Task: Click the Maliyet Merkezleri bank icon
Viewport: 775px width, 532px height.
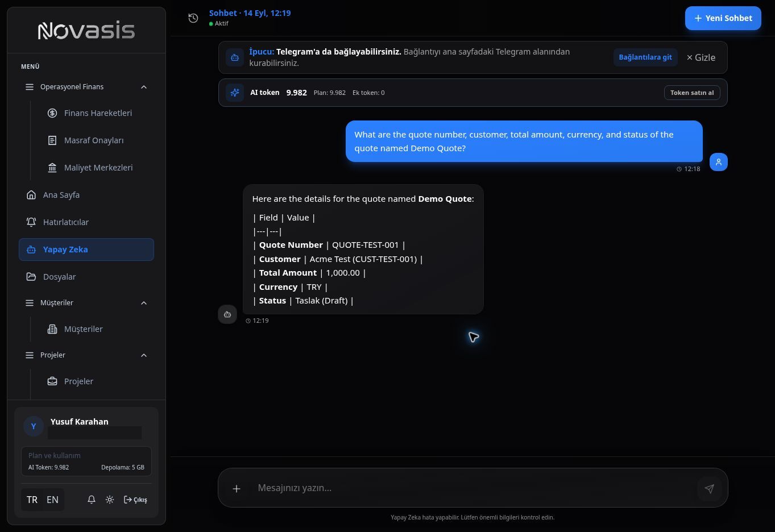Action: (x=52, y=168)
